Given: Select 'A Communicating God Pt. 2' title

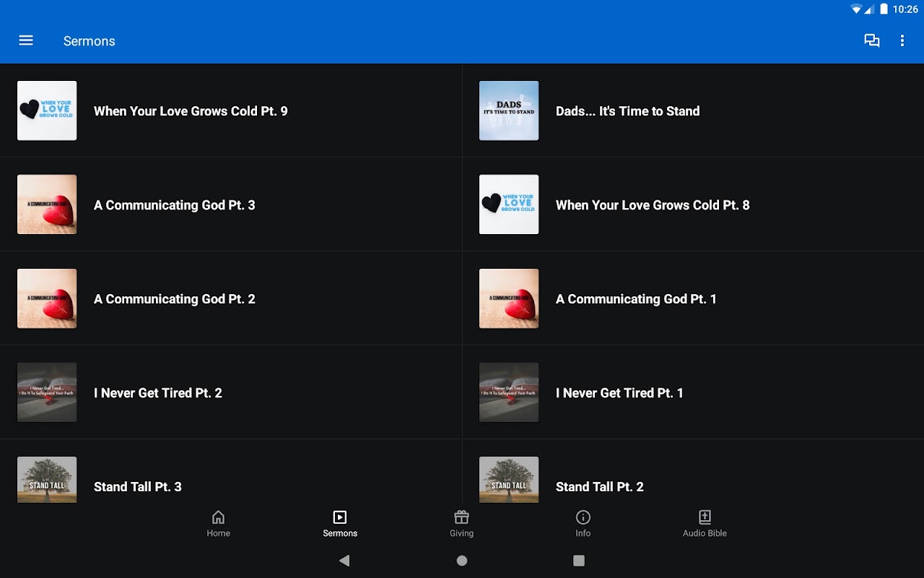Looking at the screenshot, I should coord(175,299).
